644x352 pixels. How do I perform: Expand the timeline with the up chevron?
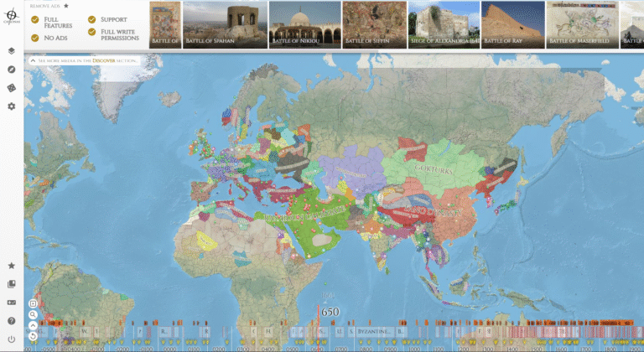tap(33, 325)
